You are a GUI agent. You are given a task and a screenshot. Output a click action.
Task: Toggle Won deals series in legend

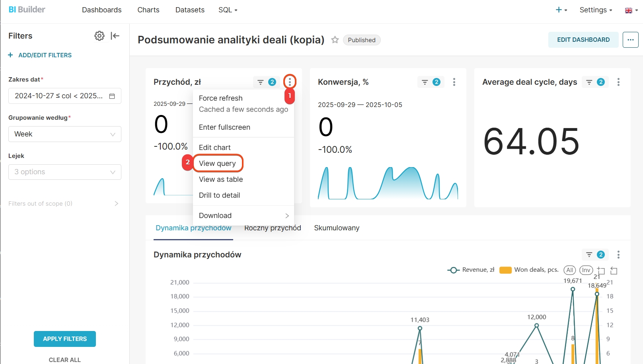(x=529, y=270)
